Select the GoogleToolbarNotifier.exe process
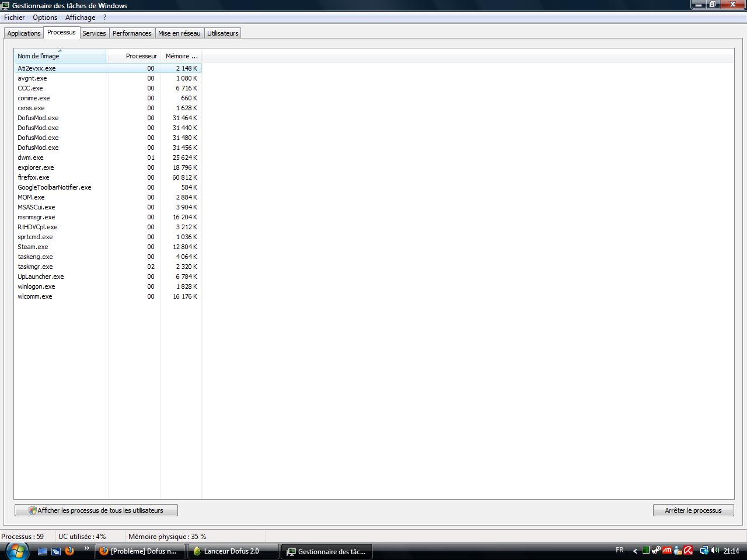 click(x=108, y=187)
